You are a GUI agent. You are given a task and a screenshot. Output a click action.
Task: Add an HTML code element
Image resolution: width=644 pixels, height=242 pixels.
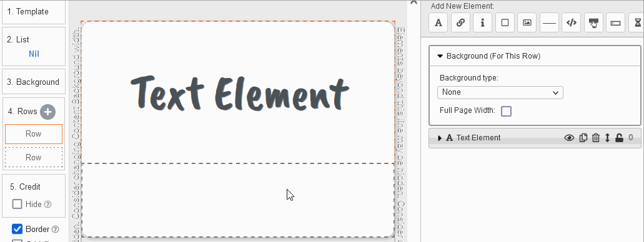tap(572, 23)
